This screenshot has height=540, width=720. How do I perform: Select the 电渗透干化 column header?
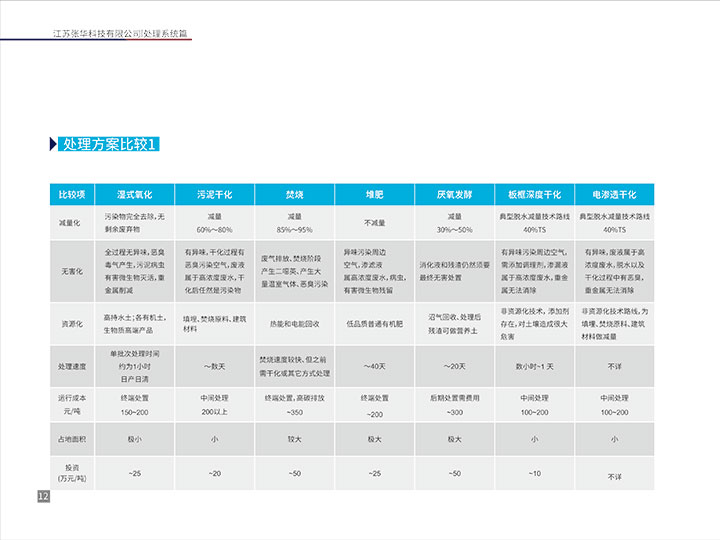[x=614, y=194]
